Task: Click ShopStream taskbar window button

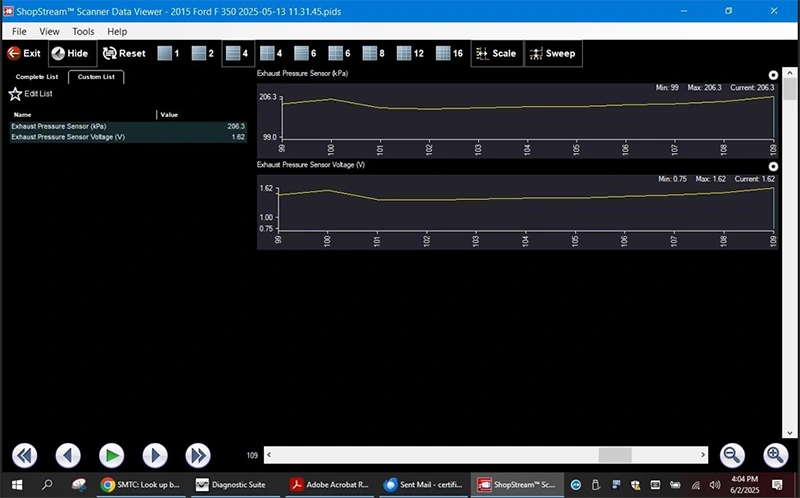Action: 517,485
